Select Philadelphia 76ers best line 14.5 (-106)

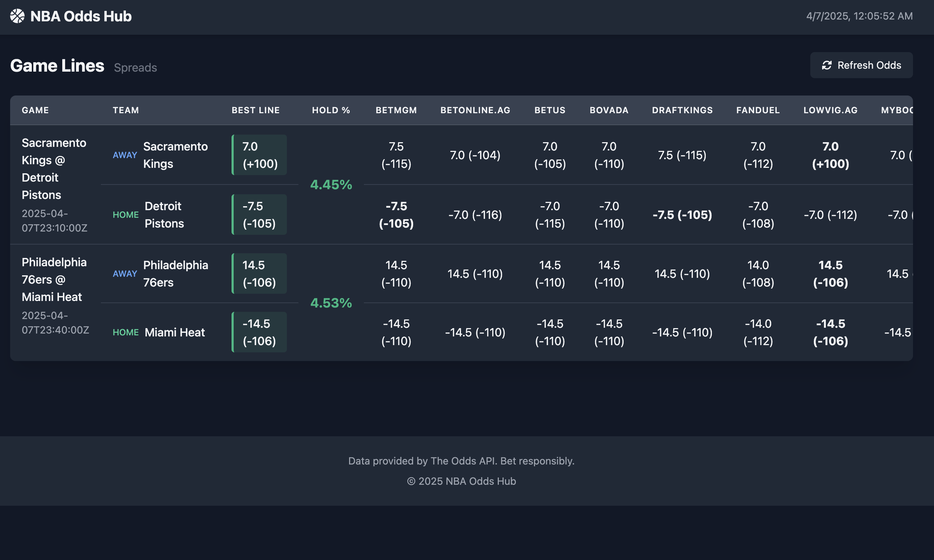click(259, 273)
